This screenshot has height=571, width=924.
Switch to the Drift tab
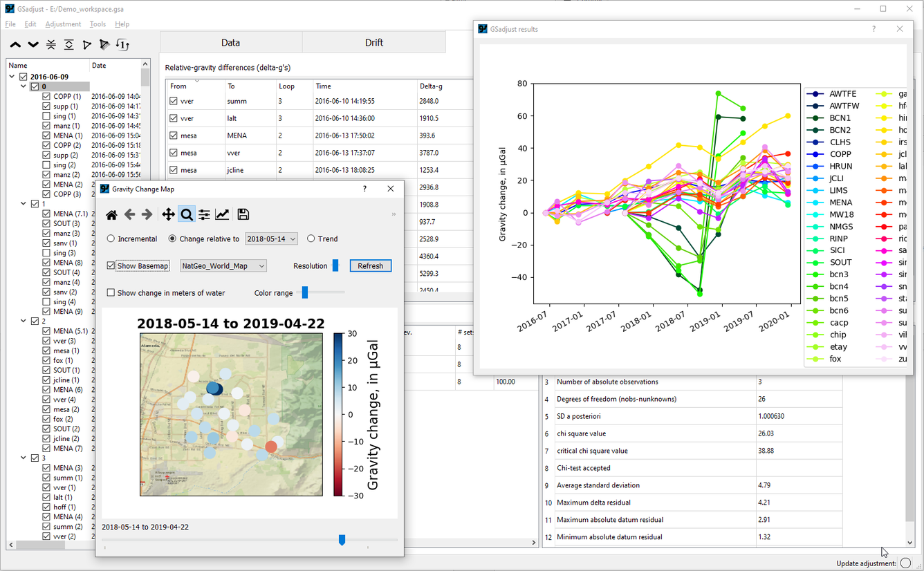[x=373, y=41]
